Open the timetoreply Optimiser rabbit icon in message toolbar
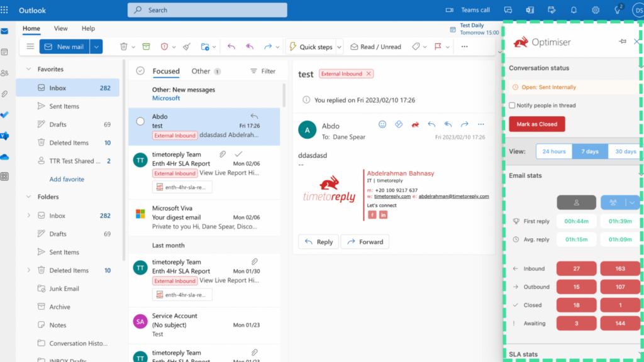This screenshot has width=644, height=362. coord(415,124)
